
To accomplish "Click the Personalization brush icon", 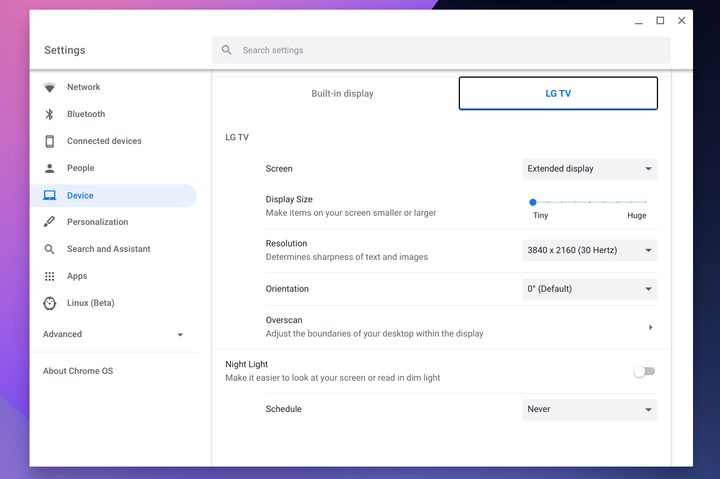I will (50, 222).
